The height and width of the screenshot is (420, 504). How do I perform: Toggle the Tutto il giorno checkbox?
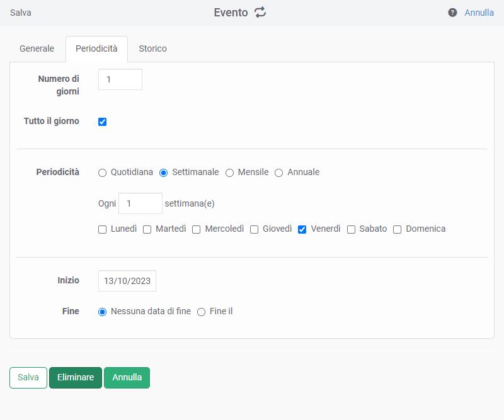pos(103,122)
